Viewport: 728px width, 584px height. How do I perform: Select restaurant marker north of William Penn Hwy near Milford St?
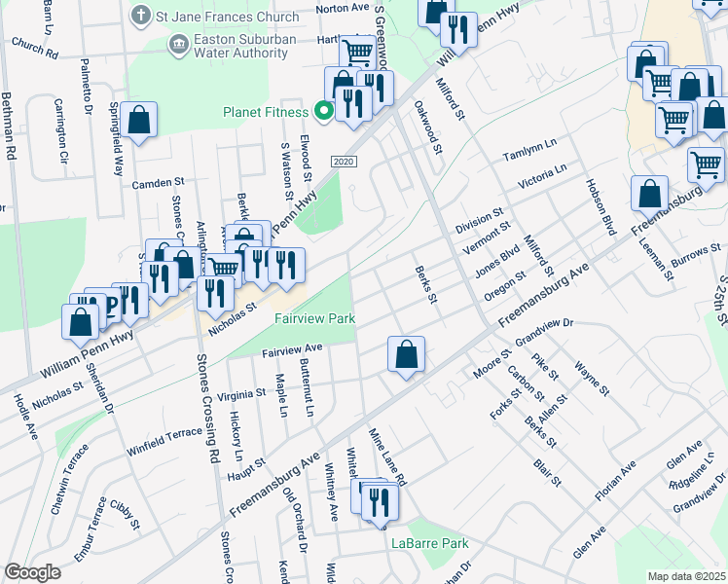(x=458, y=33)
